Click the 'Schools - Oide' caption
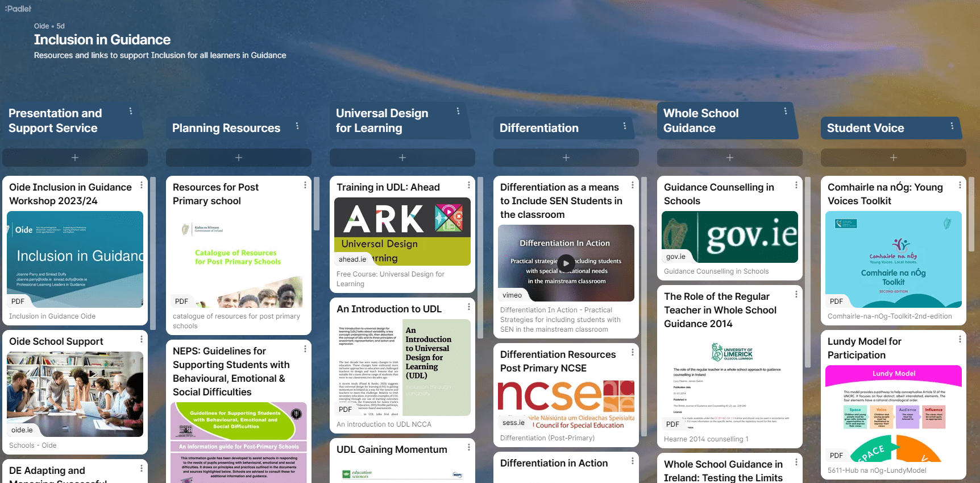The width and height of the screenshot is (980, 483). click(x=33, y=445)
